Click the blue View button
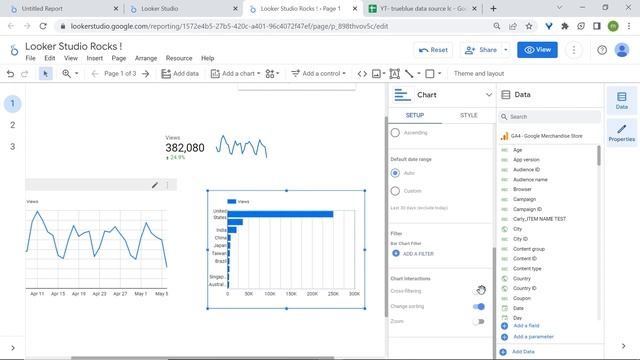 [537, 50]
